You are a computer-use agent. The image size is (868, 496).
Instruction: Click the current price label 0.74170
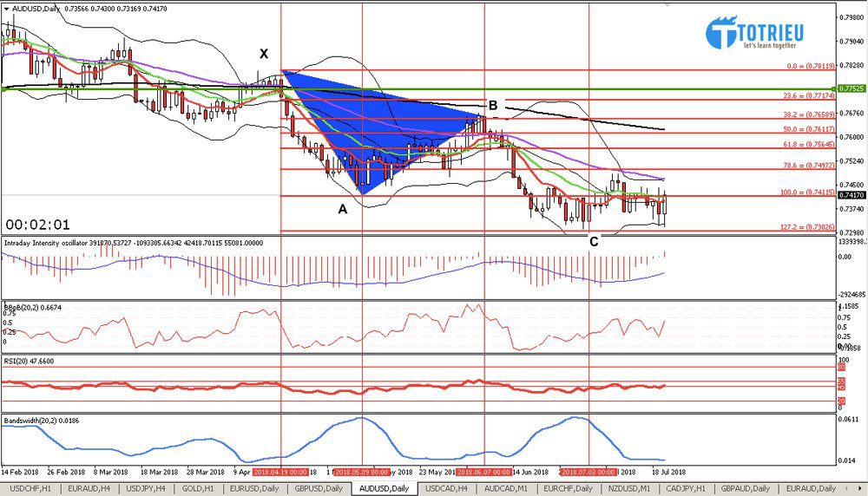point(851,195)
